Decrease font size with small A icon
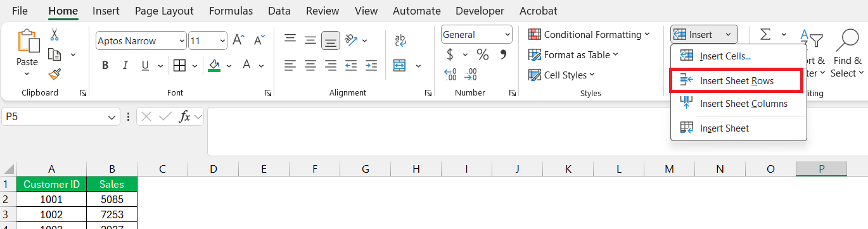 pos(259,40)
